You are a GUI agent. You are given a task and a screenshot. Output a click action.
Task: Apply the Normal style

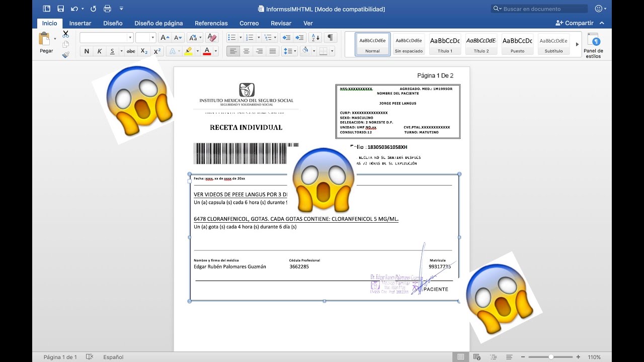click(373, 44)
